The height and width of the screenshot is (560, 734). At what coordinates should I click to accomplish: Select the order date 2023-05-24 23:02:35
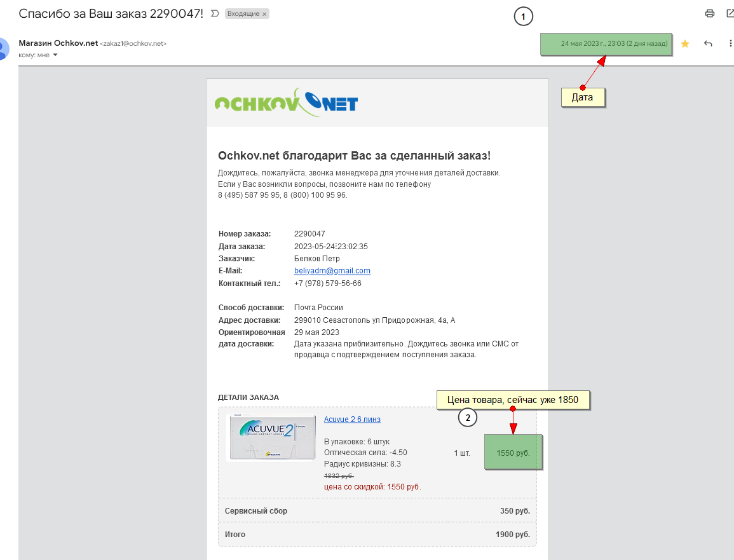point(331,246)
